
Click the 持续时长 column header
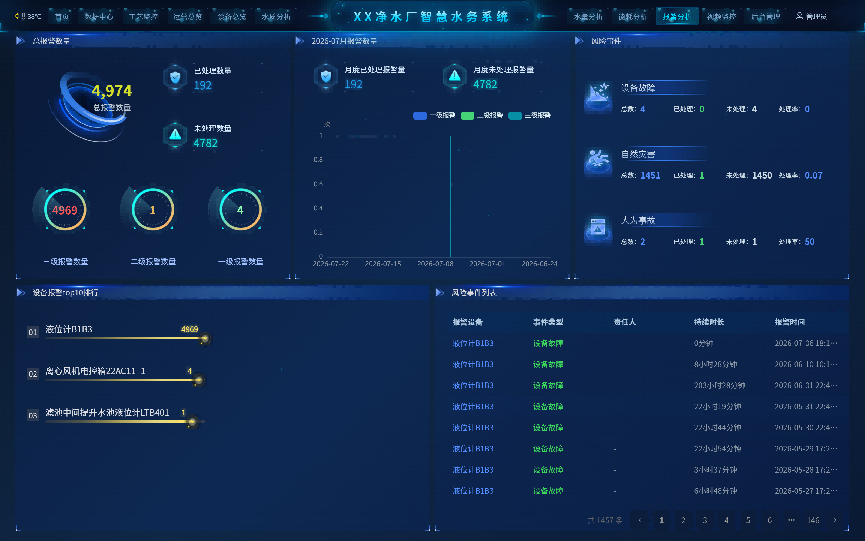709,322
